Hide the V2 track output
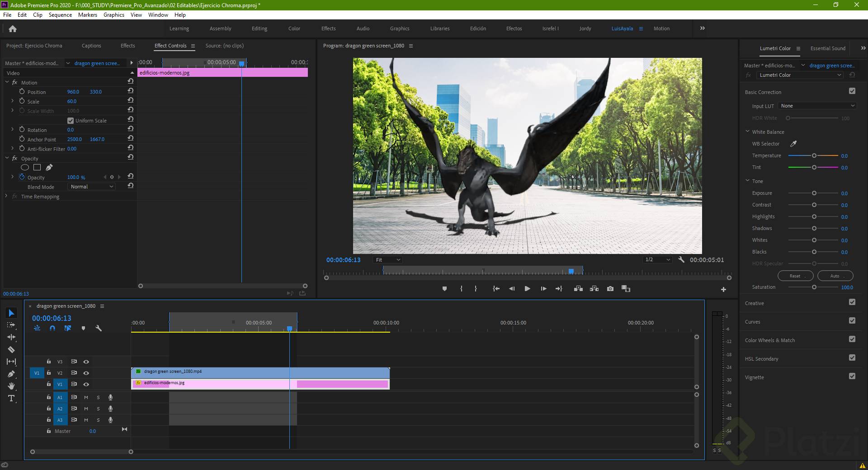 (86, 373)
